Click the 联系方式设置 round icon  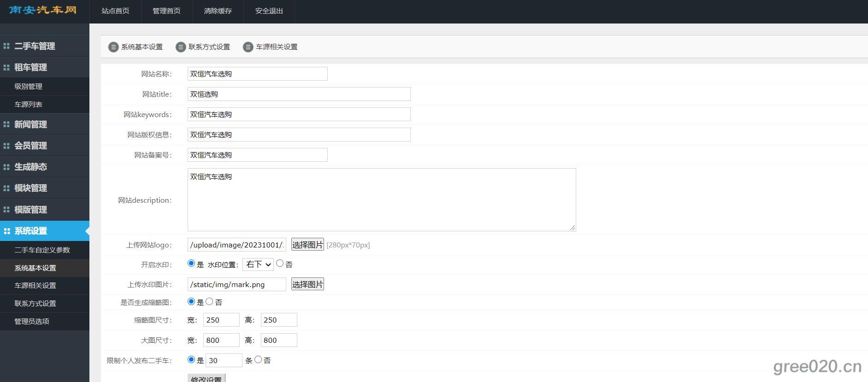(x=181, y=47)
